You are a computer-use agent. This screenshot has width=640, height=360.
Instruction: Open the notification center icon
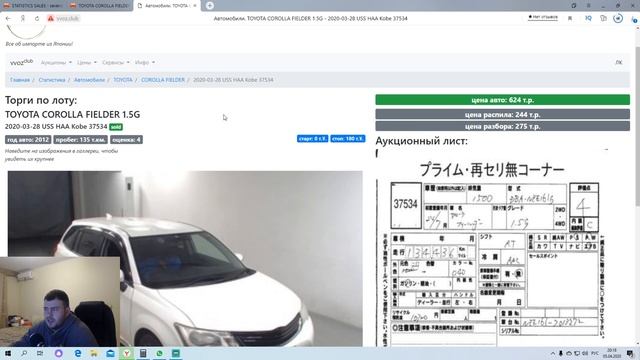[630, 353]
